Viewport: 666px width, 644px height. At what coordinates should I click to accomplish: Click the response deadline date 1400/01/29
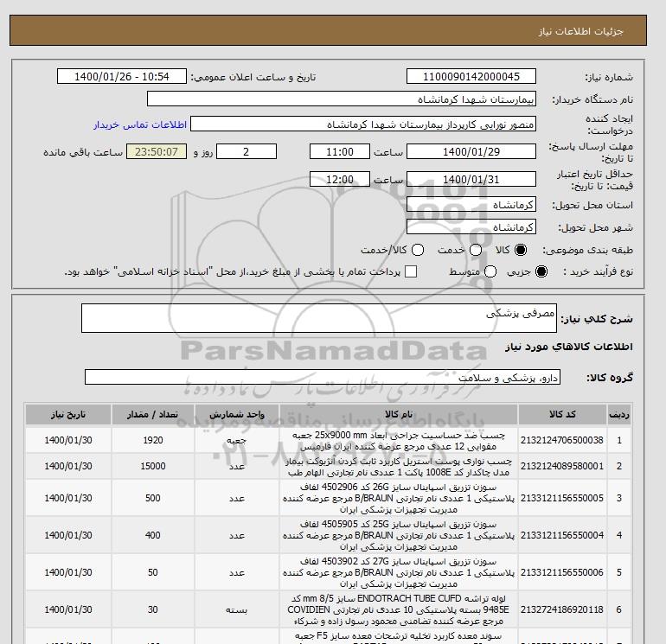tap(471, 151)
